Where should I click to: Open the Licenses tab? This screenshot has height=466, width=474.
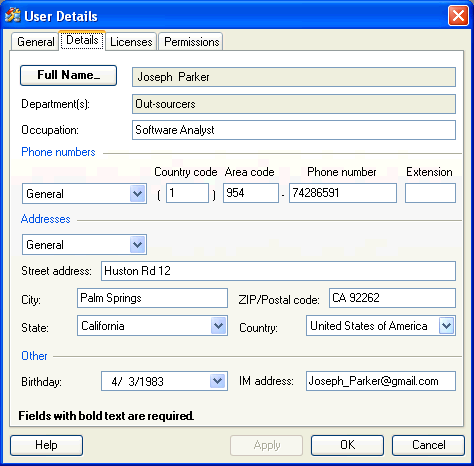131,42
